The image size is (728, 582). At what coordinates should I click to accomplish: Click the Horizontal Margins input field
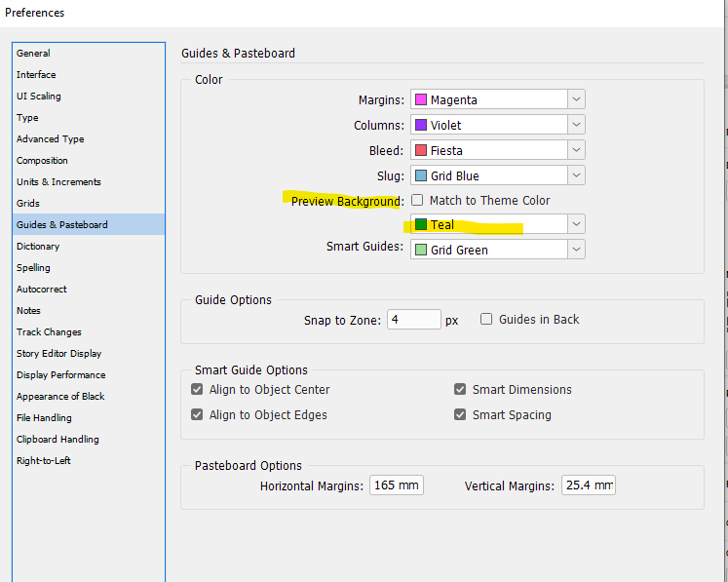pyautogui.click(x=396, y=485)
